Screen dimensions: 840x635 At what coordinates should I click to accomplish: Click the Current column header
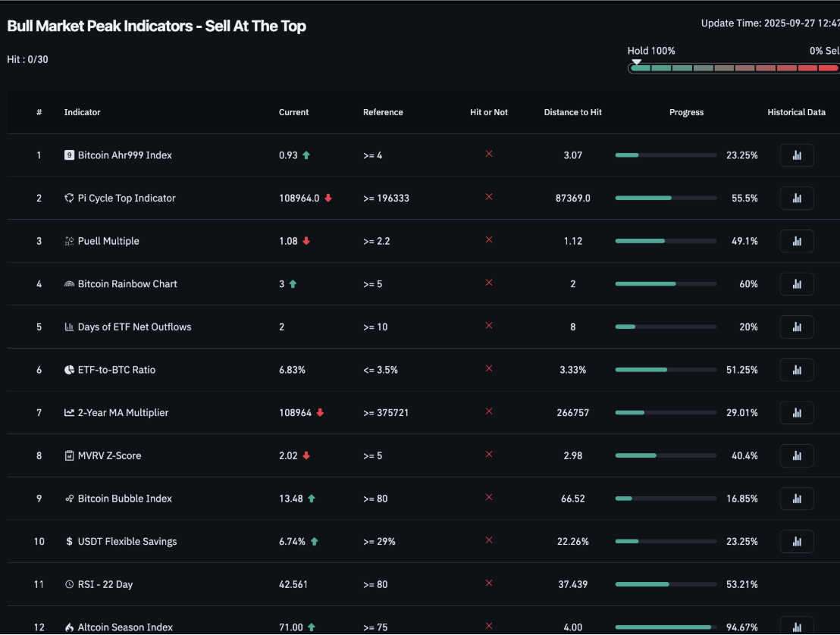tap(293, 112)
